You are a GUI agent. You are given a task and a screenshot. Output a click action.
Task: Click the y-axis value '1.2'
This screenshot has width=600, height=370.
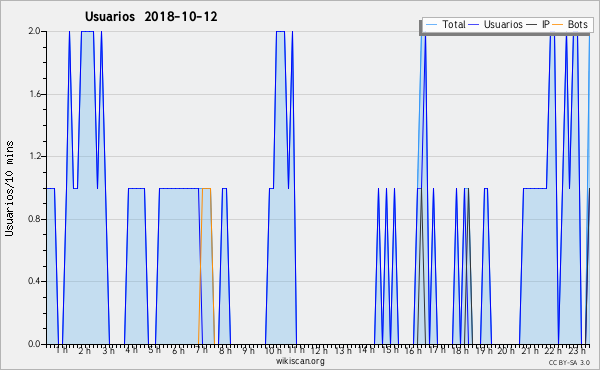tap(35, 156)
